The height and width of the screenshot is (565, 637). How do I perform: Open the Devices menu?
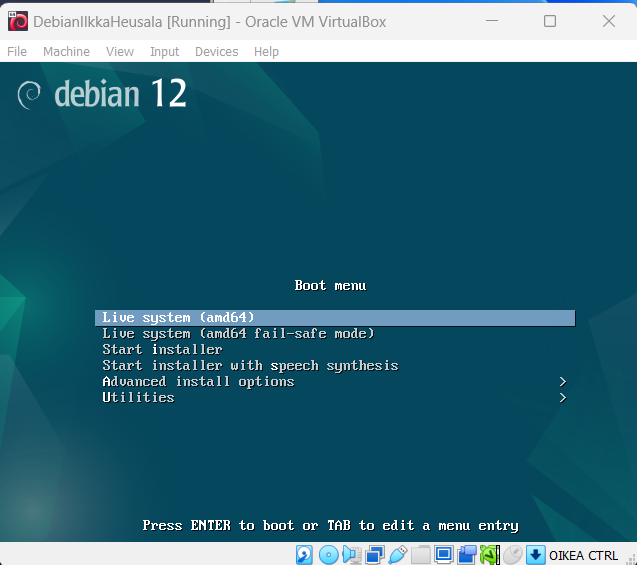[x=216, y=52]
